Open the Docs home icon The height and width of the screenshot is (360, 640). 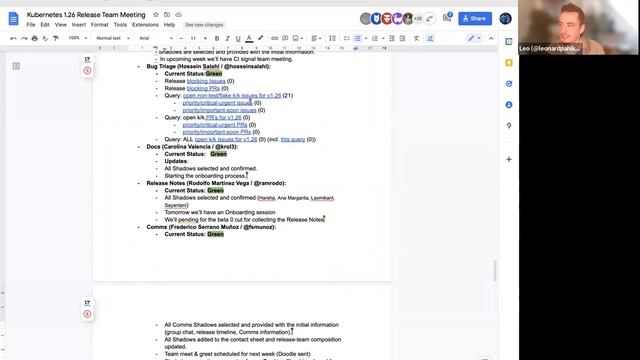(13, 19)
